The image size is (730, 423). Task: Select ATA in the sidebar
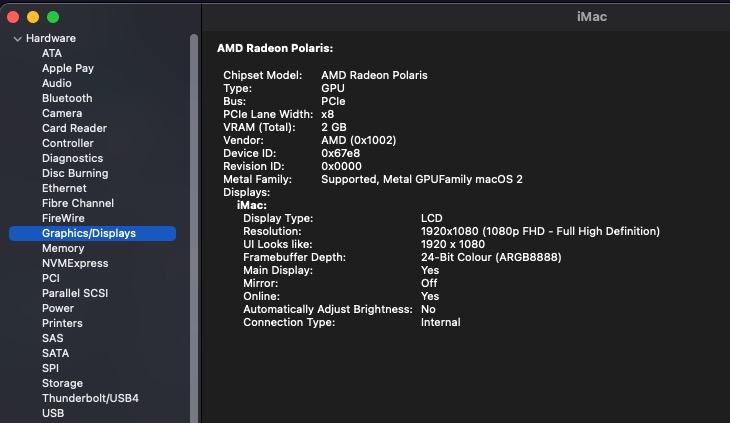[x=52, y=53]
